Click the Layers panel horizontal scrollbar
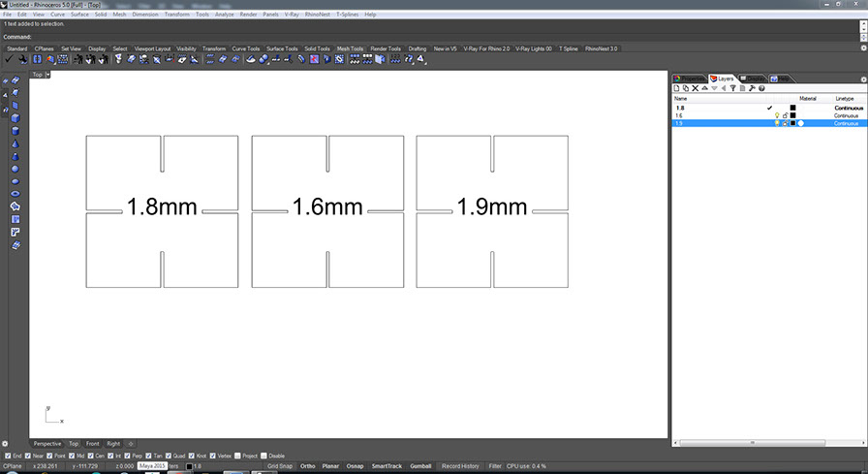 click(753, 442)
